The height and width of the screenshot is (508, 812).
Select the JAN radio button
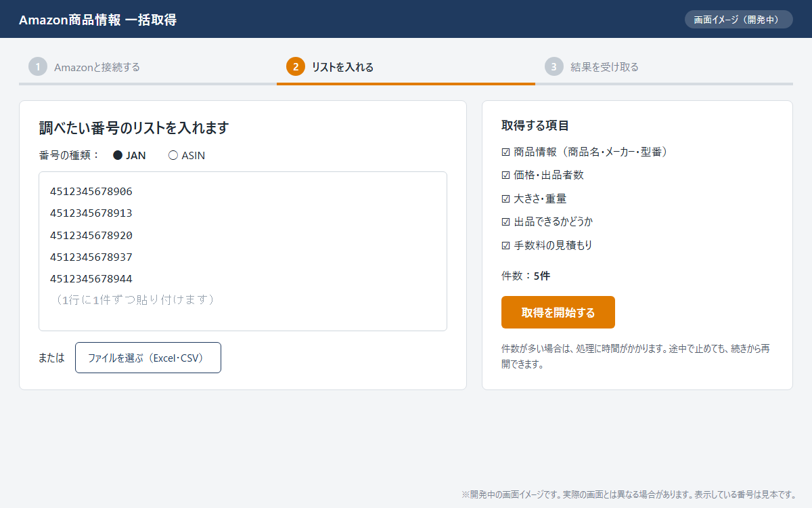(x=118, y=155)
